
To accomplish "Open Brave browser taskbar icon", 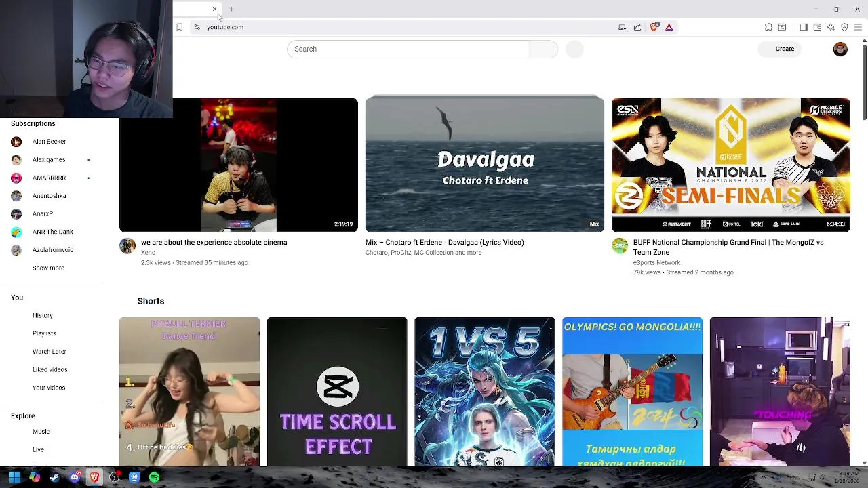I will [x=94, y=477].
